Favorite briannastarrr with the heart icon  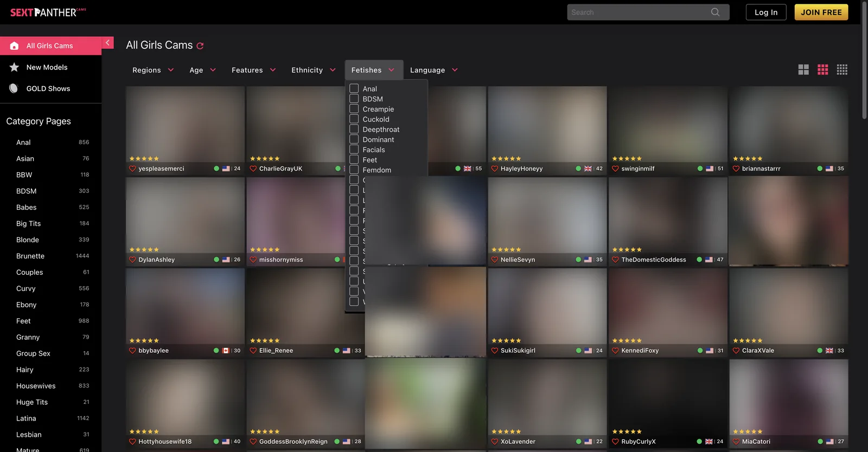pyautogui.click(x=736, y=169)
